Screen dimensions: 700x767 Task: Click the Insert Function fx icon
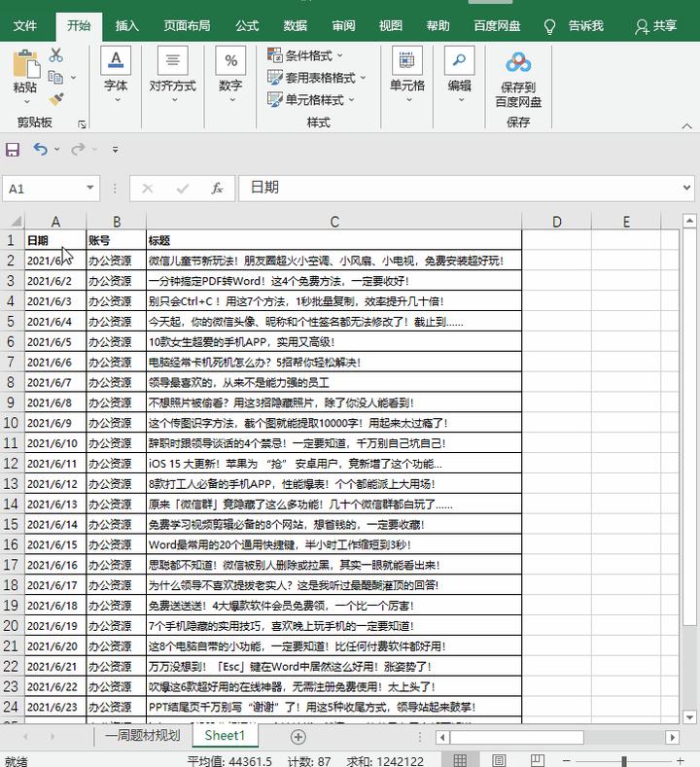point(218,189)
